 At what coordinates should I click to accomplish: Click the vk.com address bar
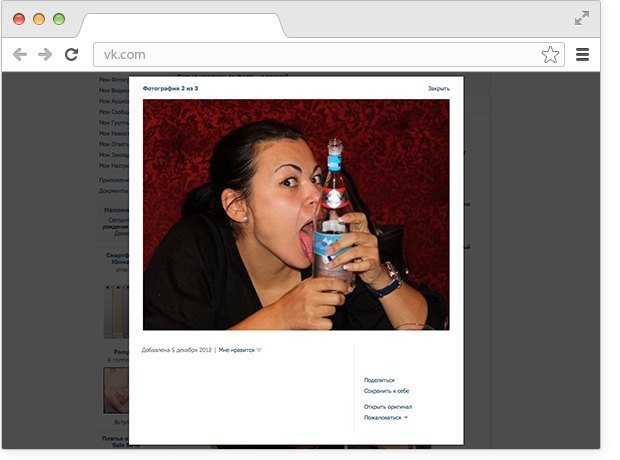coord(329,55)
